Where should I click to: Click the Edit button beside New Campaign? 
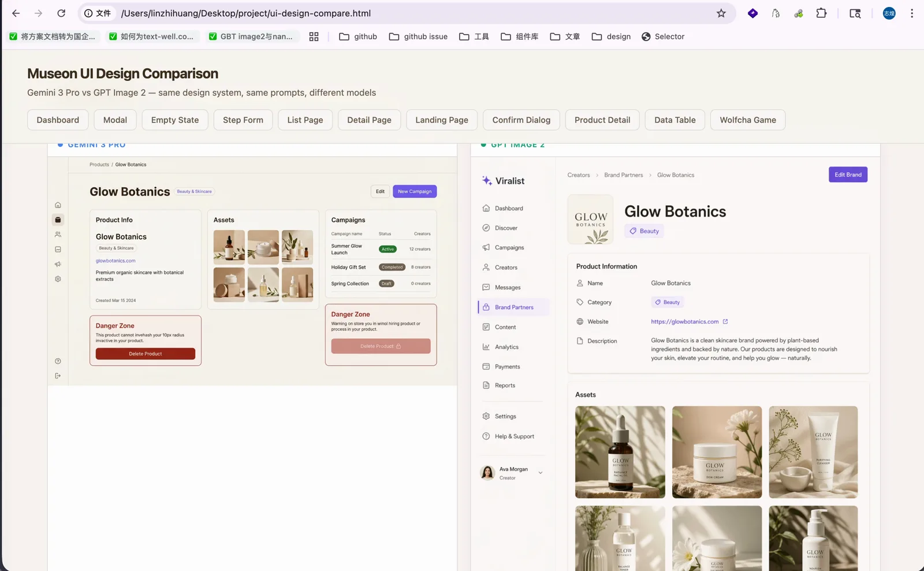[380, 191]
